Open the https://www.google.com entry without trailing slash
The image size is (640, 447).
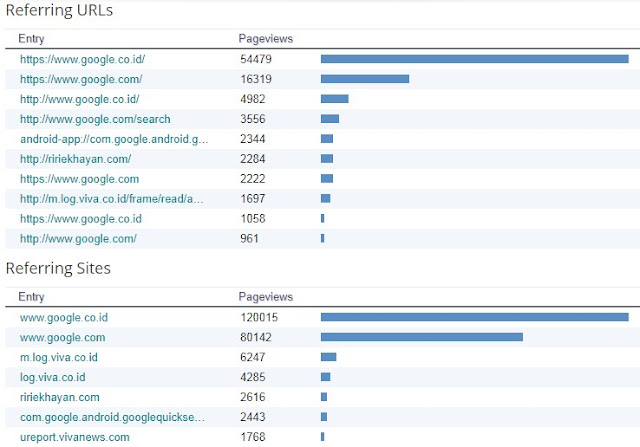[x=80, y=179]
